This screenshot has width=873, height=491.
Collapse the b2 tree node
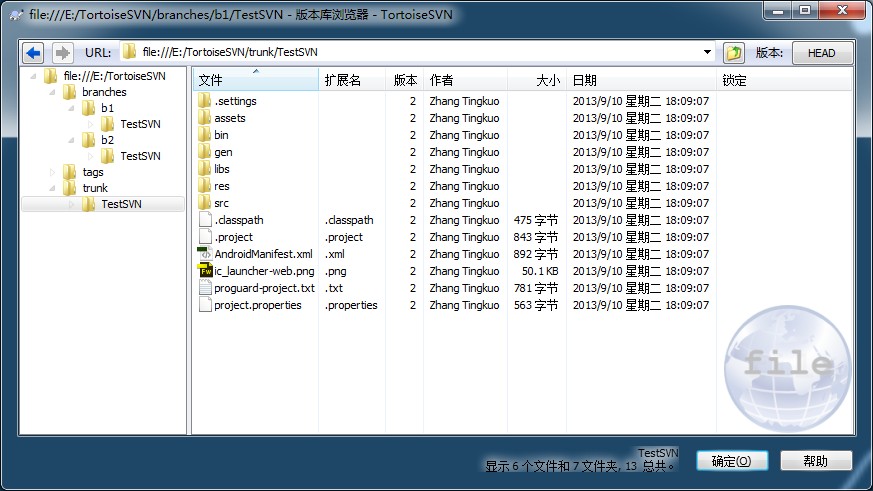[71, 140]
